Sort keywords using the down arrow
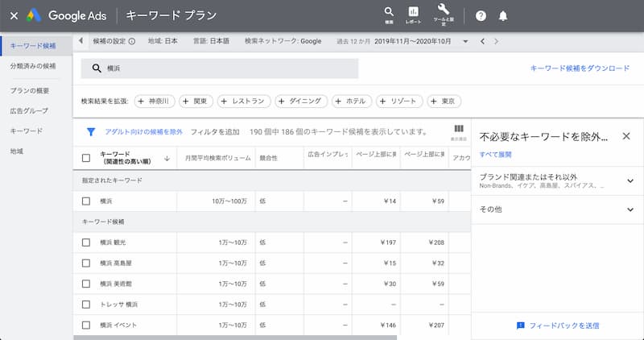The height and width of the screenshot is (340, 644). pyautogui.click(x=167, y=159)
